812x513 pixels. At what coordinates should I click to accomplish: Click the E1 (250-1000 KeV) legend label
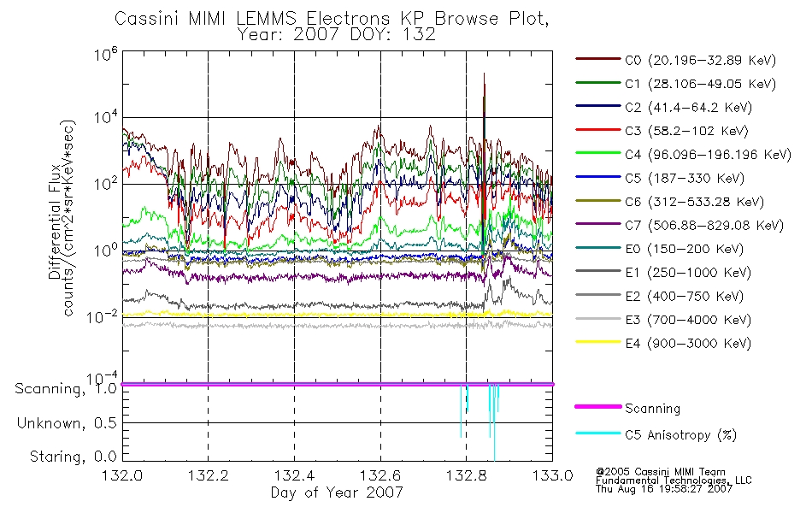tap(688, 272)
